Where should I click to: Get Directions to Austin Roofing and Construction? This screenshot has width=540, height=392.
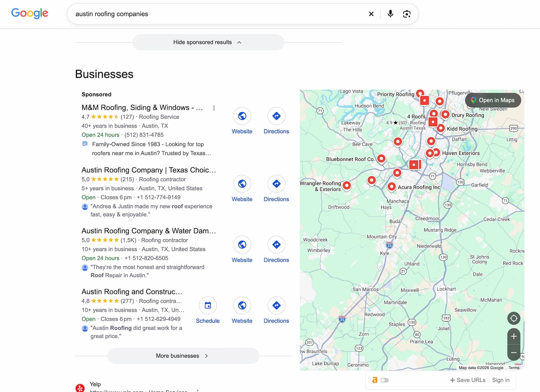click(x=276, y=311)
